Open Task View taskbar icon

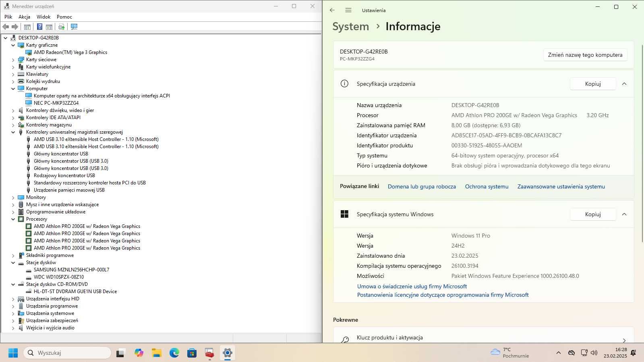(120, 353)
